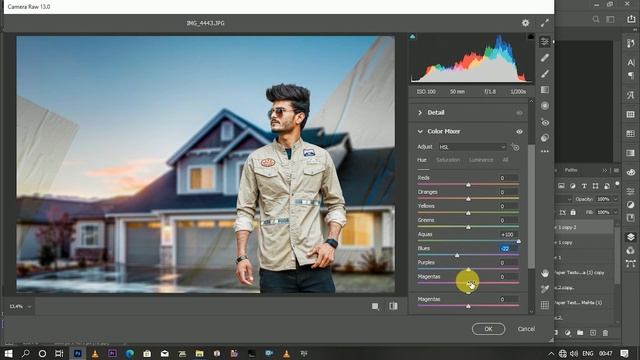Select the Spot Removal tool
Screen dimensions: 640x360
544,58
